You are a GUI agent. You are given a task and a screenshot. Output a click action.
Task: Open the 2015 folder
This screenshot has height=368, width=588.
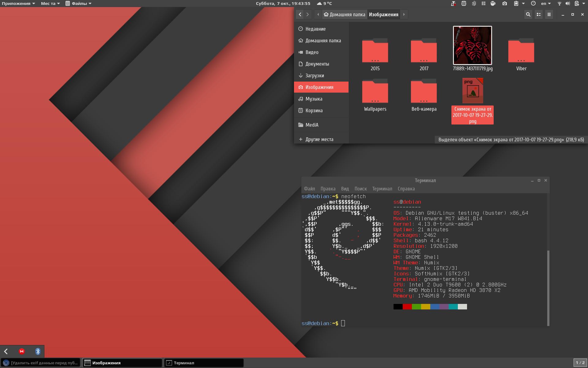tap(375, 55)
